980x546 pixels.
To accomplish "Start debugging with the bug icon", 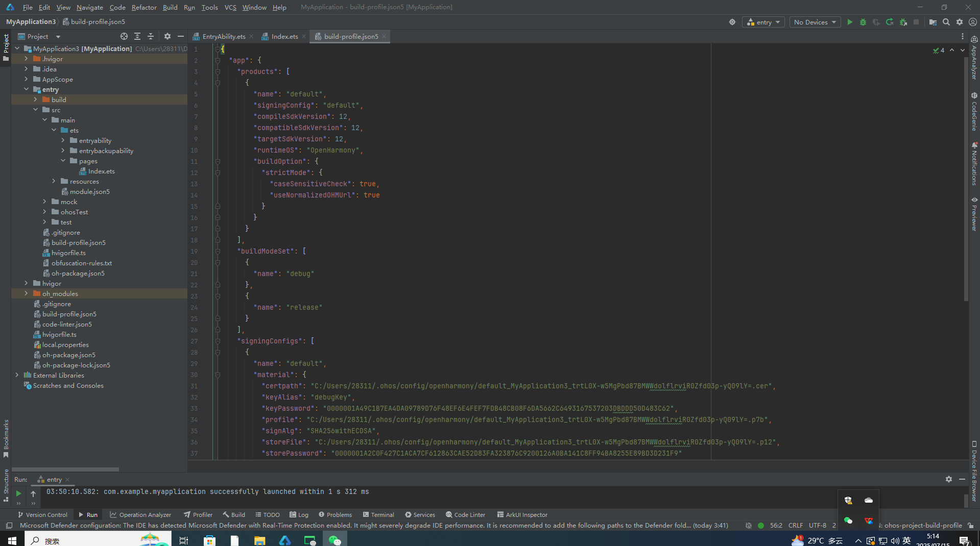I will (863, 22).
